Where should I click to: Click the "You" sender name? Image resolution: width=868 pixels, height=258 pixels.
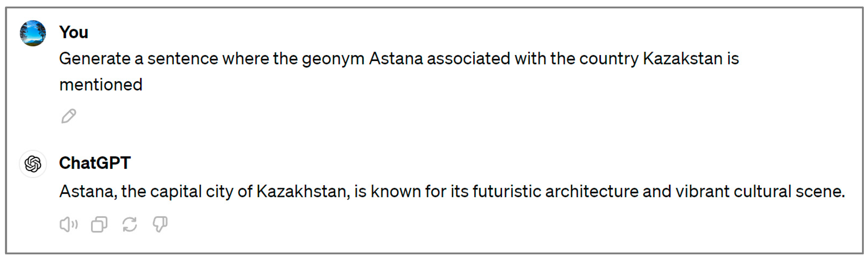click(x=74, y=32)
